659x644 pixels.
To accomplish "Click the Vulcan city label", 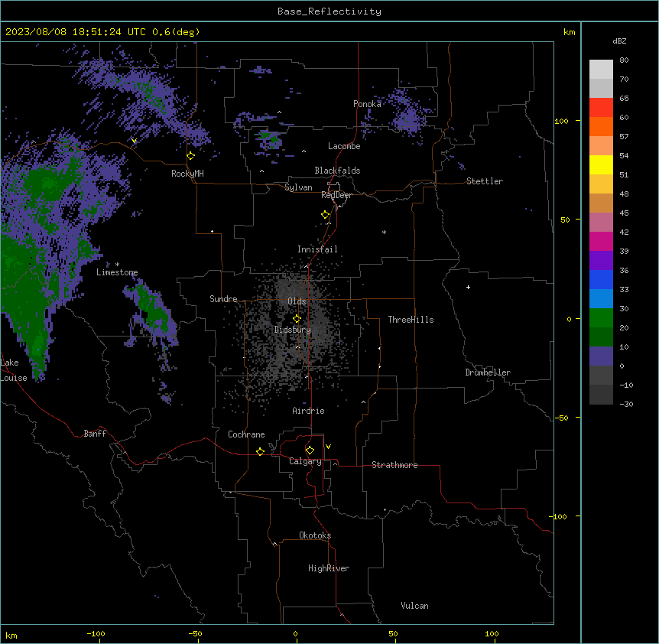I will point(415,606).
